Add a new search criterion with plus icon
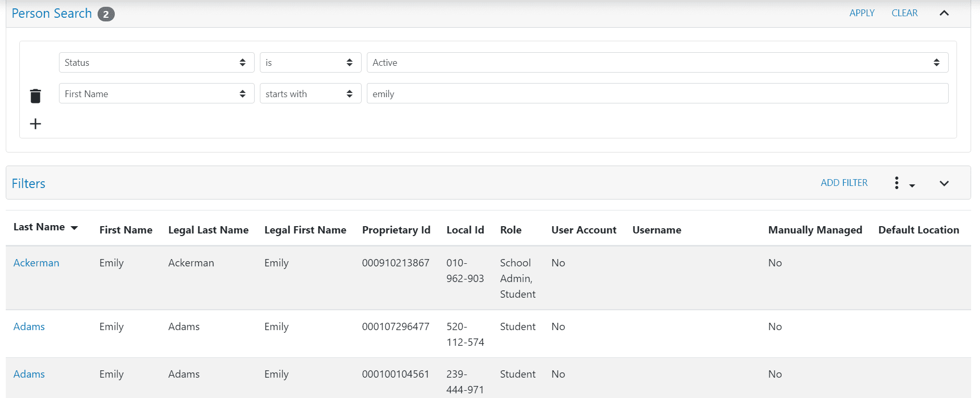The height and width of the screenshot is (398, 980). coord(35,124)
